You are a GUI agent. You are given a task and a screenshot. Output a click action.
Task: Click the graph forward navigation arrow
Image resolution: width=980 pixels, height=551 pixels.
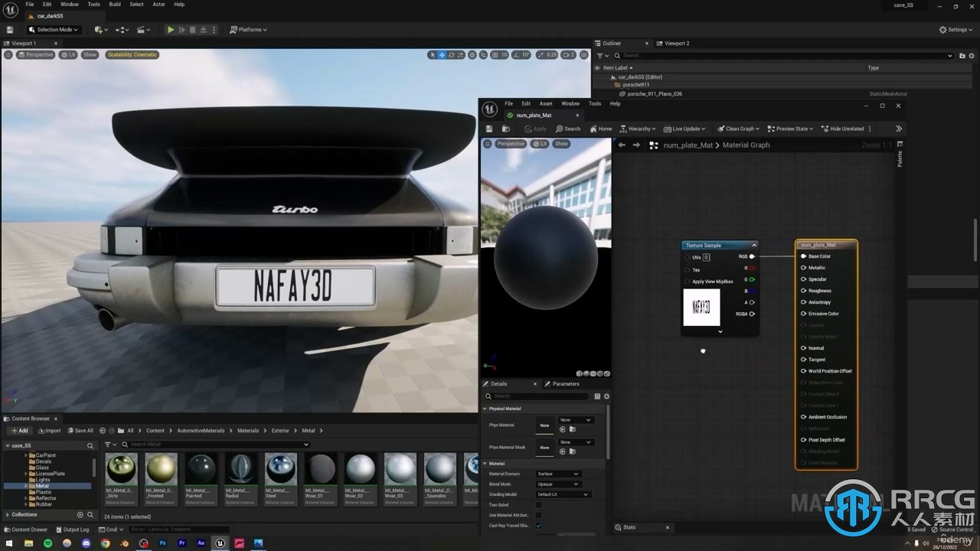[x=635, y=145]
